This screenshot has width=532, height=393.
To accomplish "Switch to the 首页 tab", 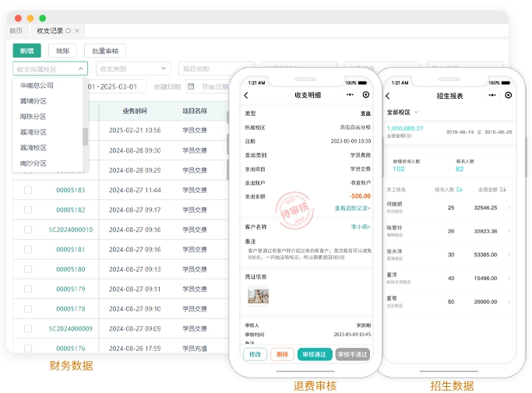I will pos(16,31).
